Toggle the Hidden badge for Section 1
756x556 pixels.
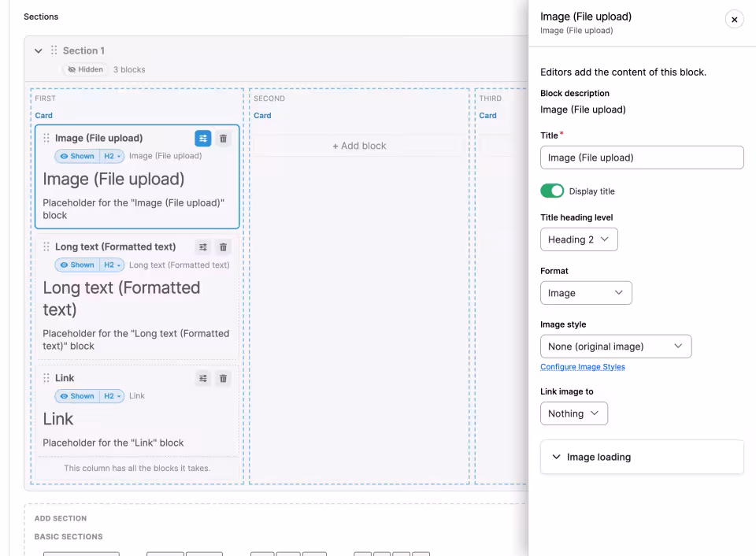(x=85, y=69)
